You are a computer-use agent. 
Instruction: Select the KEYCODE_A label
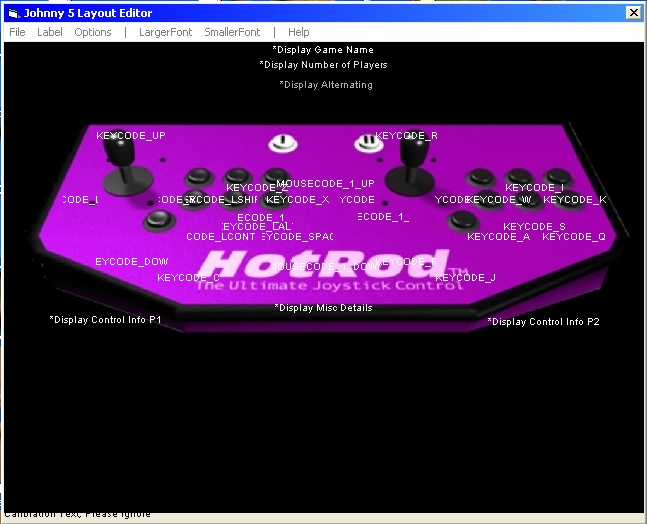click(x=498, y=237)
